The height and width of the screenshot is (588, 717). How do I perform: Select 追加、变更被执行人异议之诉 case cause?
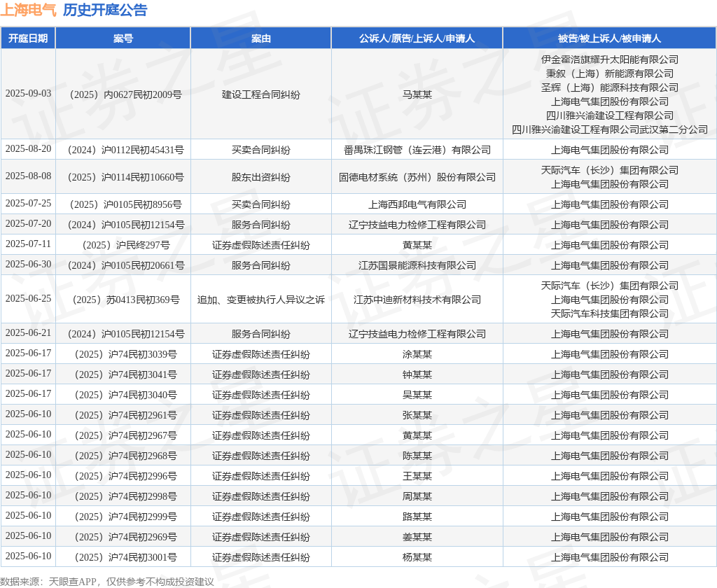point(260,300)
